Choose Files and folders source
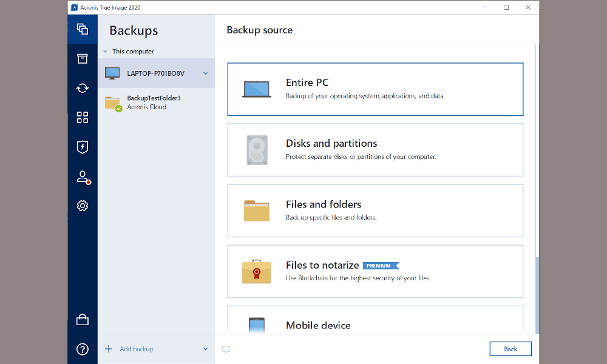607x364 pixels. coord(375,211)
